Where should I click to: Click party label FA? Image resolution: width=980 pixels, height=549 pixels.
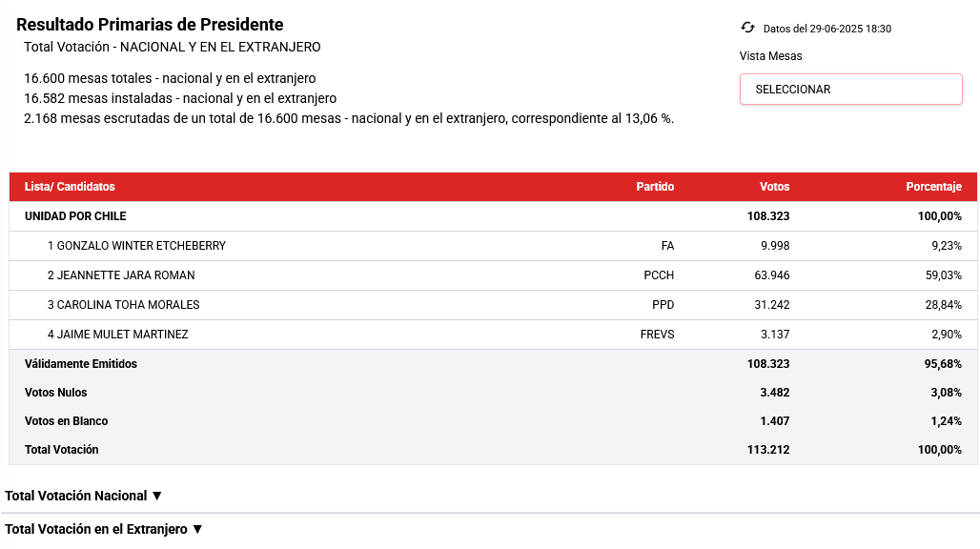coord(667,246)
